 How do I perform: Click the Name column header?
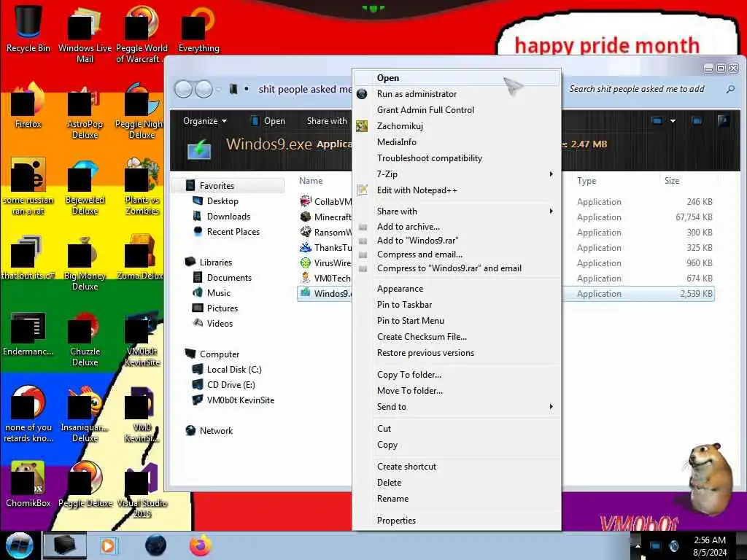tap(311, 181)
